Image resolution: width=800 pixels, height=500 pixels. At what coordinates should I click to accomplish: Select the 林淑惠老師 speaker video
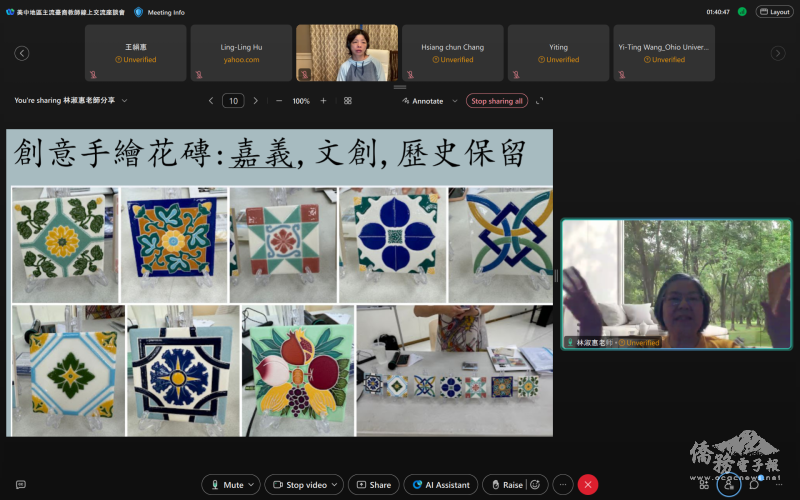tap(677, 284)
